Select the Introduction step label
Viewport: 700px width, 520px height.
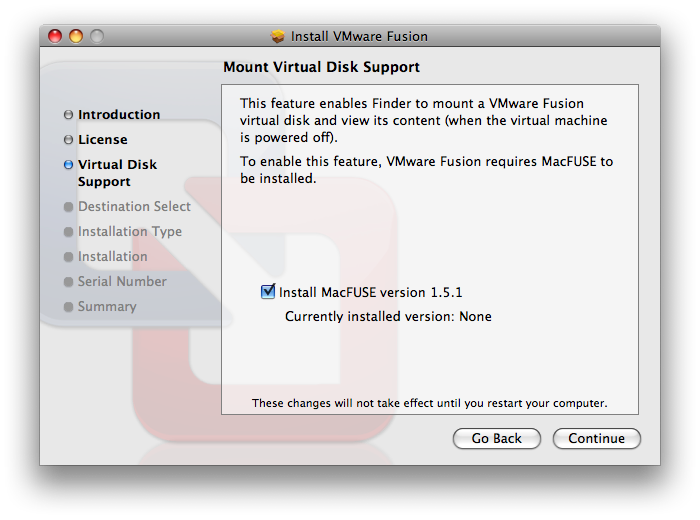(x=119, y=115)
